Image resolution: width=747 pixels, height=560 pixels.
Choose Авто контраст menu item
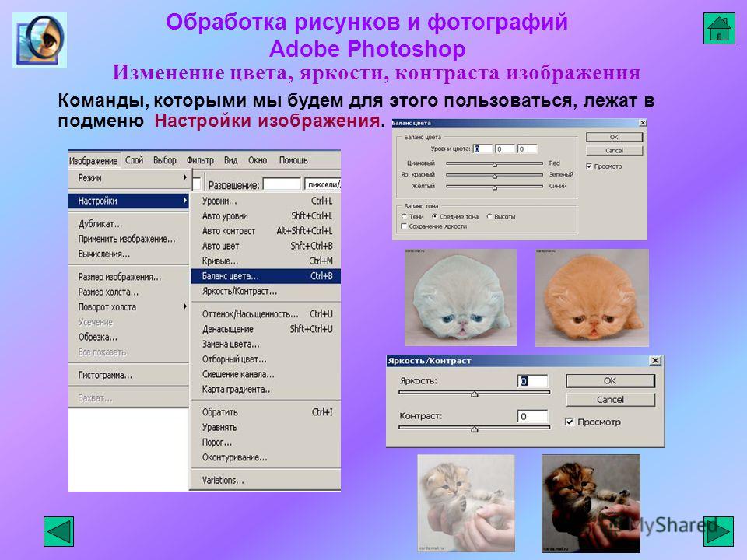[266, 231]
